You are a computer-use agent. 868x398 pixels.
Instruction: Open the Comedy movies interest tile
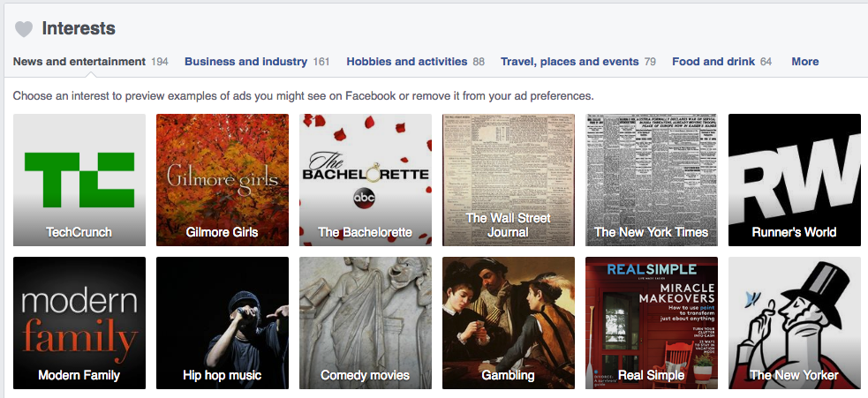(366, 323)
